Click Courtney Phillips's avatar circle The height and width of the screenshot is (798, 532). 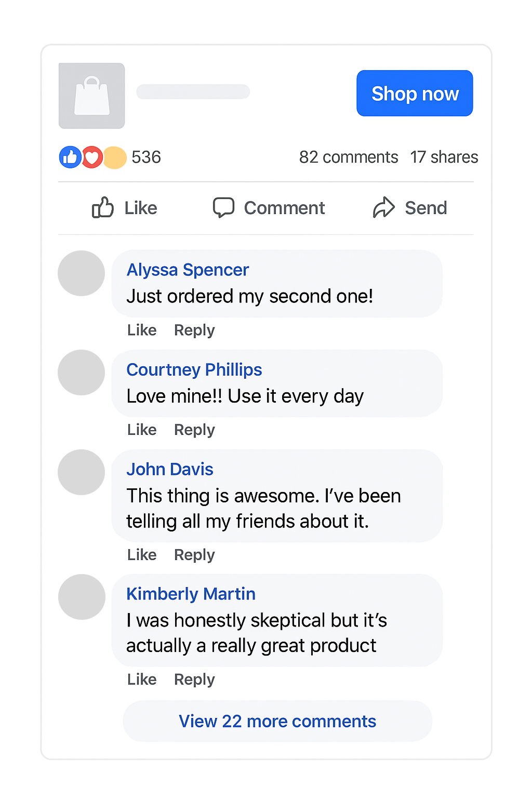(81, 373)
